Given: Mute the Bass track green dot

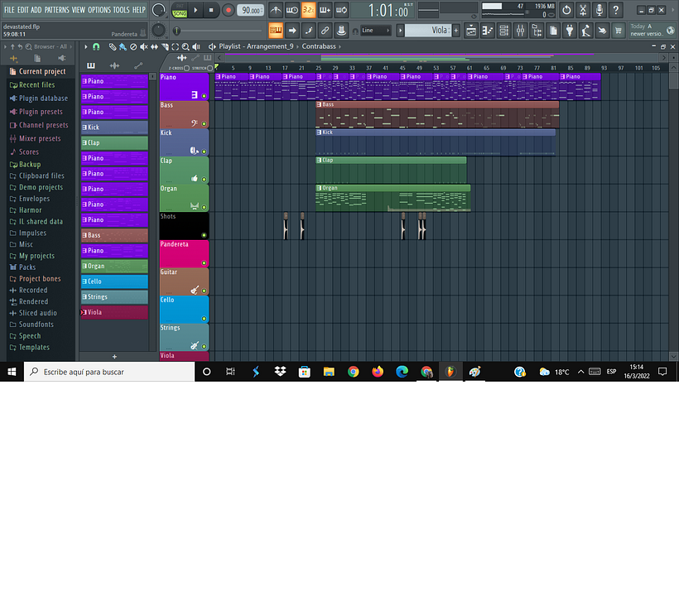Looking at the screenshot, I should tap(204, 124).
